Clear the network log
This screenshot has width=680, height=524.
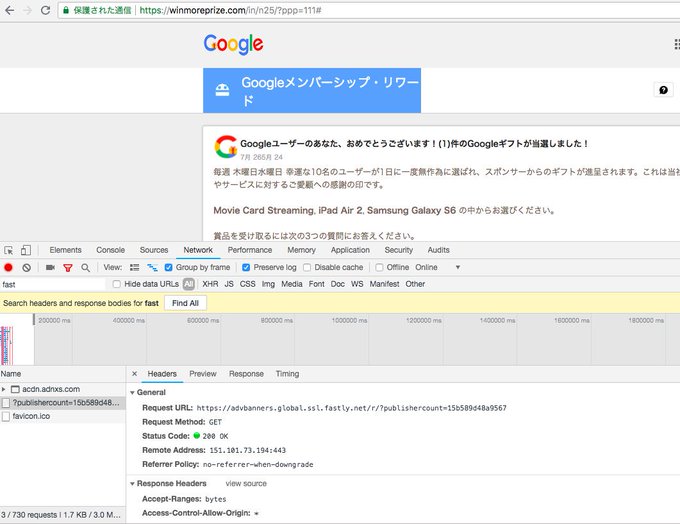(x=26, y=268)
